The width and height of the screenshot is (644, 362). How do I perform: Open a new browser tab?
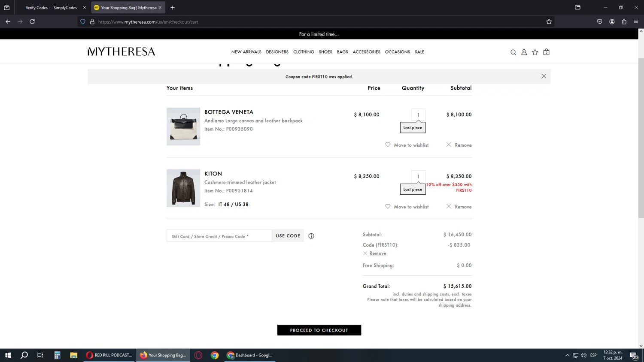point(173,8)
